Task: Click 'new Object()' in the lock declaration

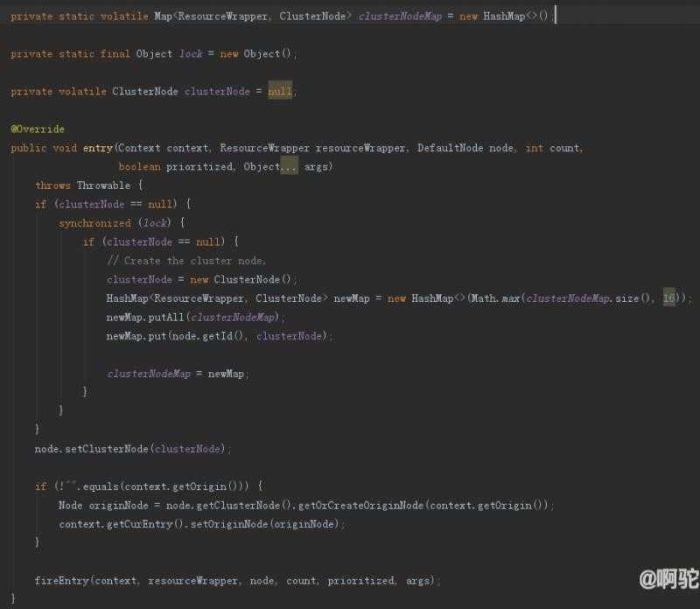Action: pyautogui.click(x=255, y=53)
